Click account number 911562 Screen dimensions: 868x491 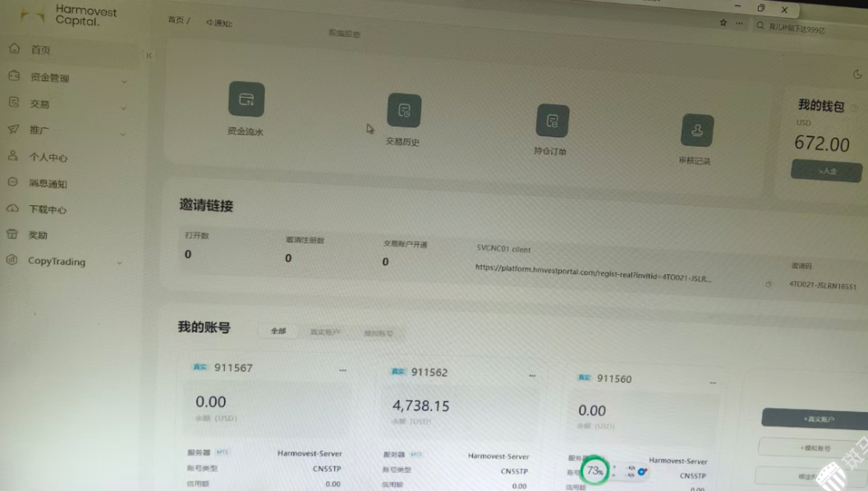pos(429,373)
